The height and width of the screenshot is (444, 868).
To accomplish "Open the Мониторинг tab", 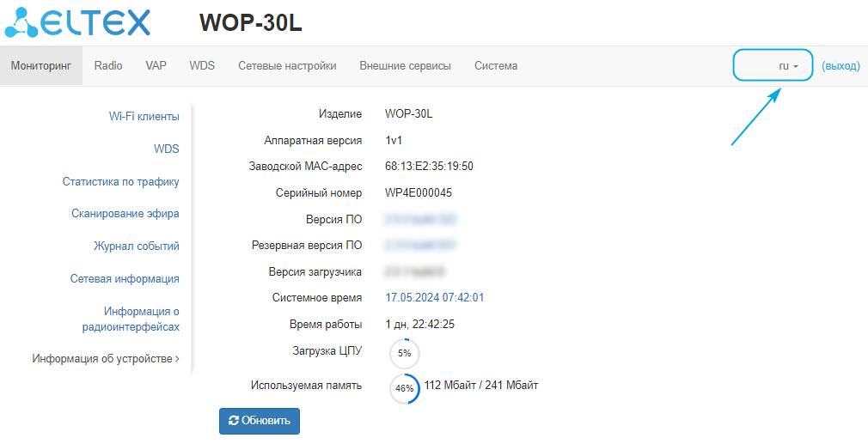I will (x=41, y=66).
